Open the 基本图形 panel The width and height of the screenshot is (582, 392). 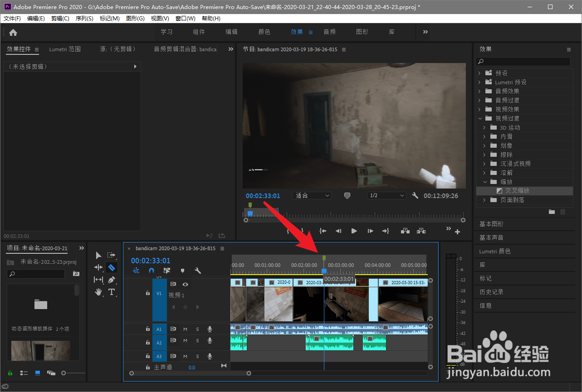pos(492,224)
